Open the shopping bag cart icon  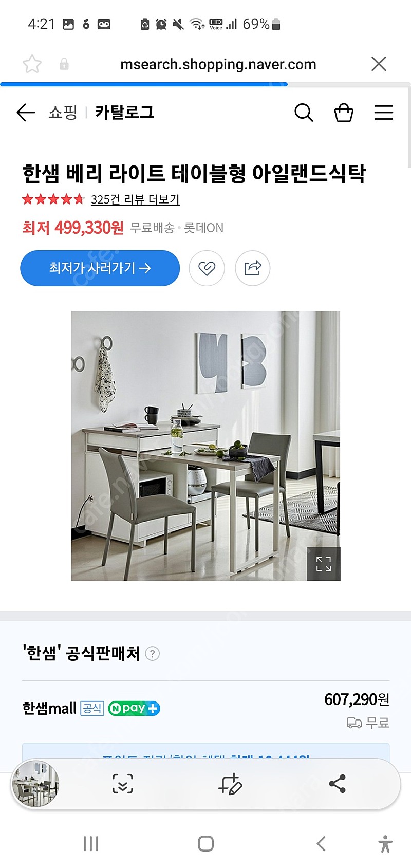coord(344,112)
